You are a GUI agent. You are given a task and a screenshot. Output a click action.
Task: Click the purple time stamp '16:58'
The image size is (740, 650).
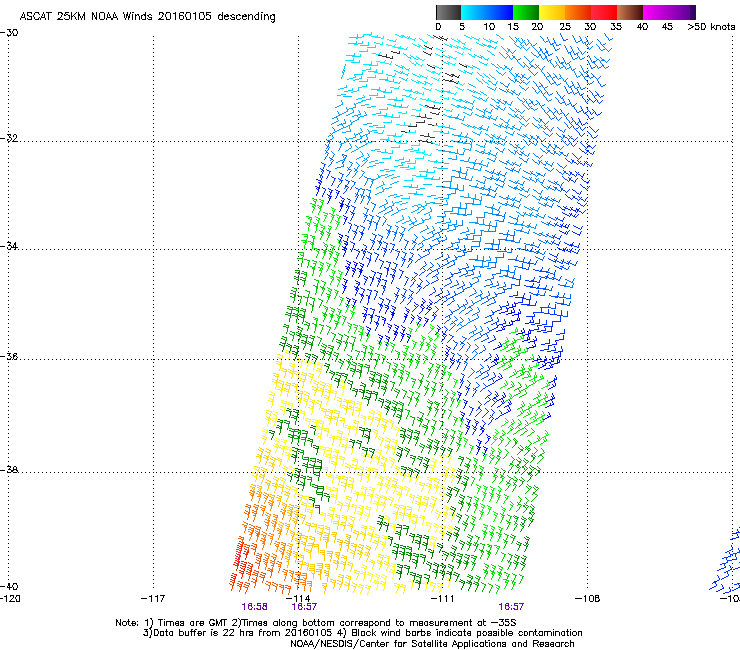(x=254, y=607)
